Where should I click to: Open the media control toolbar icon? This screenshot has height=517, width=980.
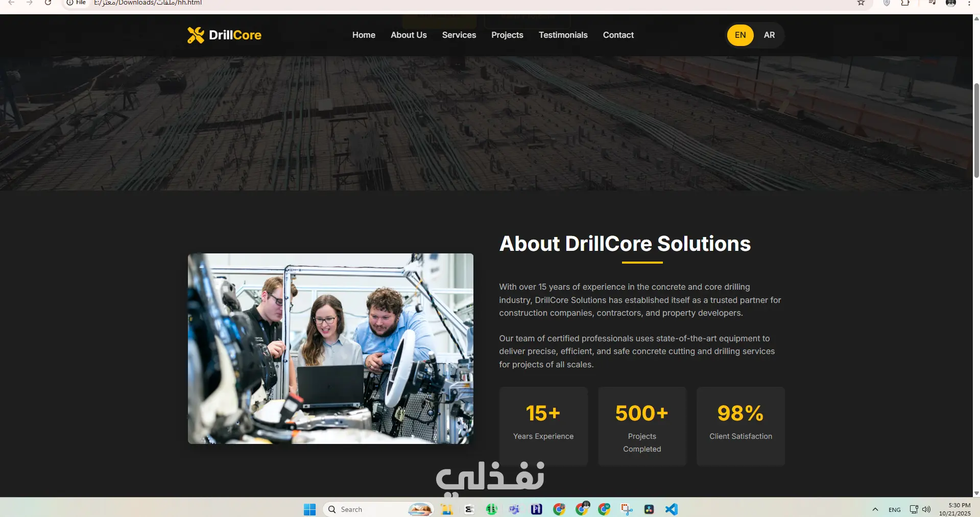tap(932, 3)
